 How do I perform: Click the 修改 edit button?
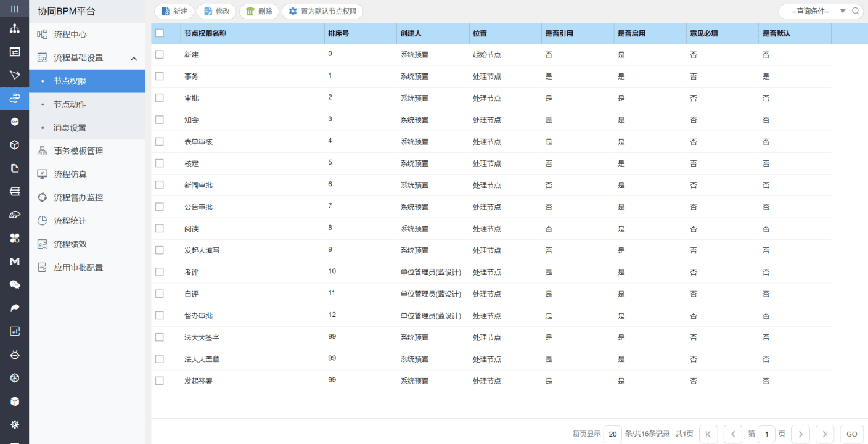[216, 11]
